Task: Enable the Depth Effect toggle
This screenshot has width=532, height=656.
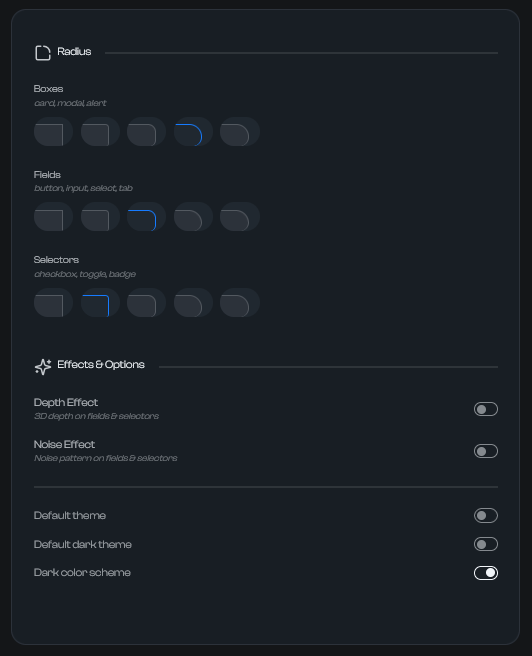Action: tap(486, 409)
